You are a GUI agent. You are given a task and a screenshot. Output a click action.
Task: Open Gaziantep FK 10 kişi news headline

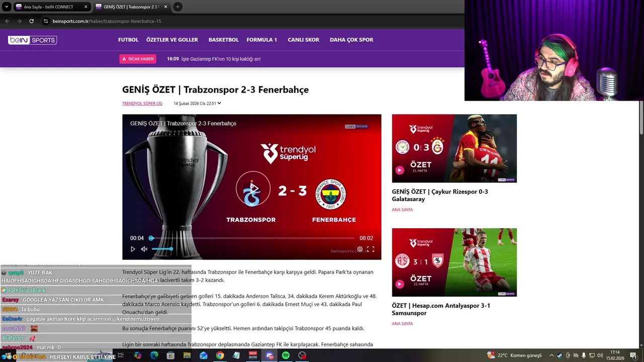click(221, 59)
